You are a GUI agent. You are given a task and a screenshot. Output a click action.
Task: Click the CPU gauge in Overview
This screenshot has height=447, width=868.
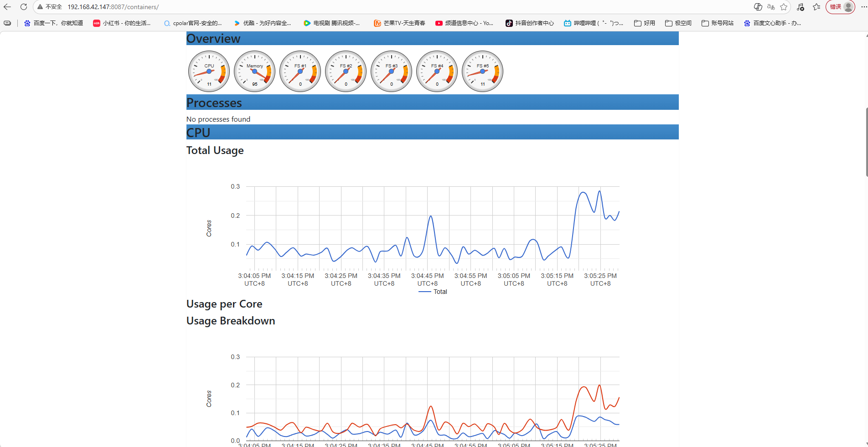(209, 71)
